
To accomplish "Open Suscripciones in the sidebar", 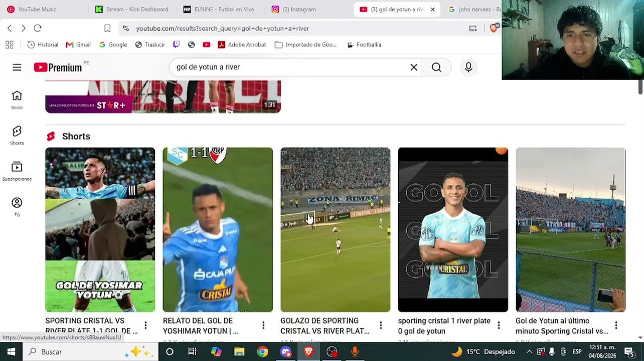I will click(x=17, y=171).
